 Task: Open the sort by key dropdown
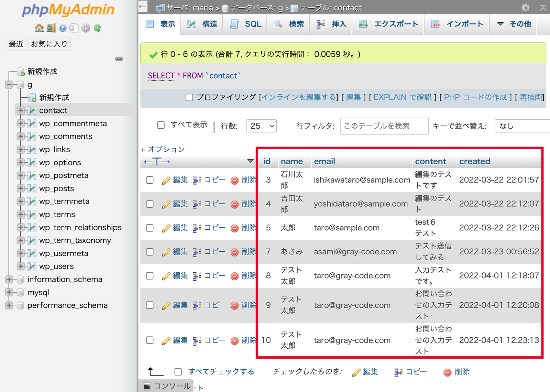click(x=522, y=126)
